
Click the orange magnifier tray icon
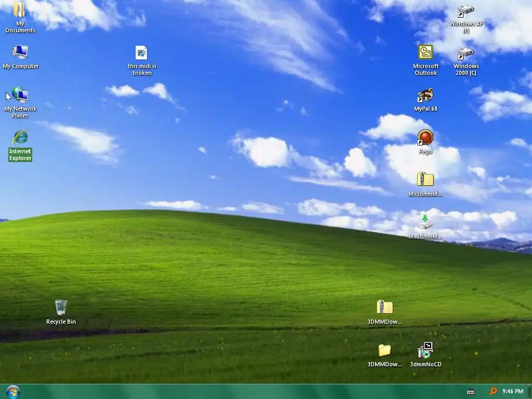coord(493,392)
